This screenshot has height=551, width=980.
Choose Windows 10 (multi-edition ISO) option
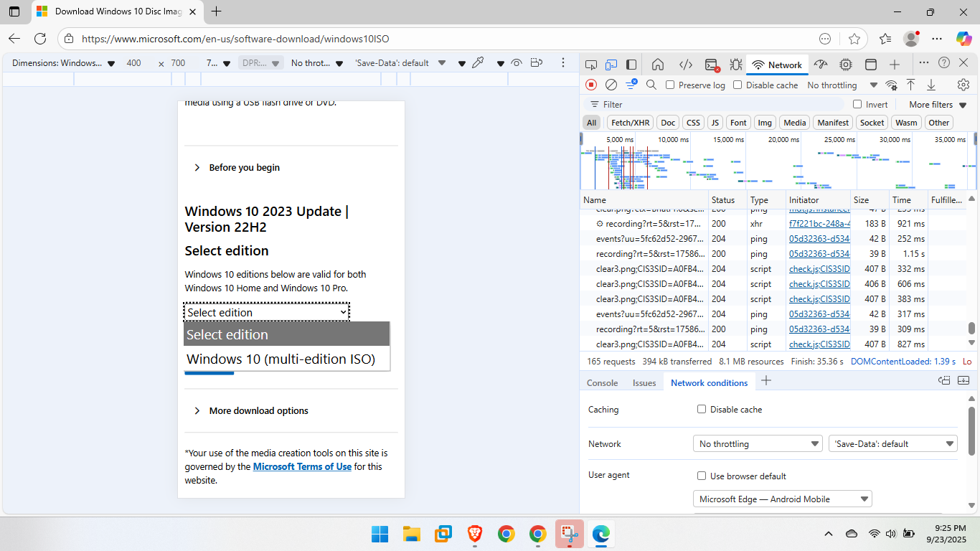click(x=281, y=359)
